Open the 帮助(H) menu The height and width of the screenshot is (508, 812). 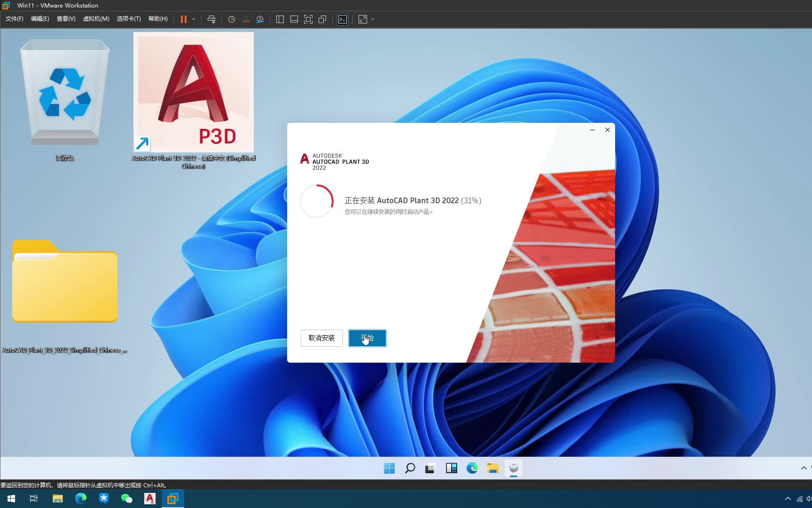(x=158, y=19)
